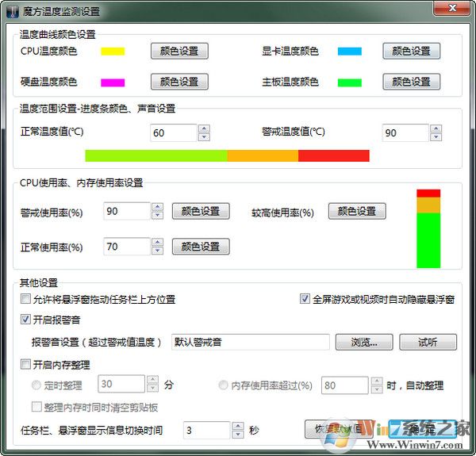This screenshot has height=456, width=476.
Task: Open 颜色设置 for 主板温度颜色
Action: [411, 82]
